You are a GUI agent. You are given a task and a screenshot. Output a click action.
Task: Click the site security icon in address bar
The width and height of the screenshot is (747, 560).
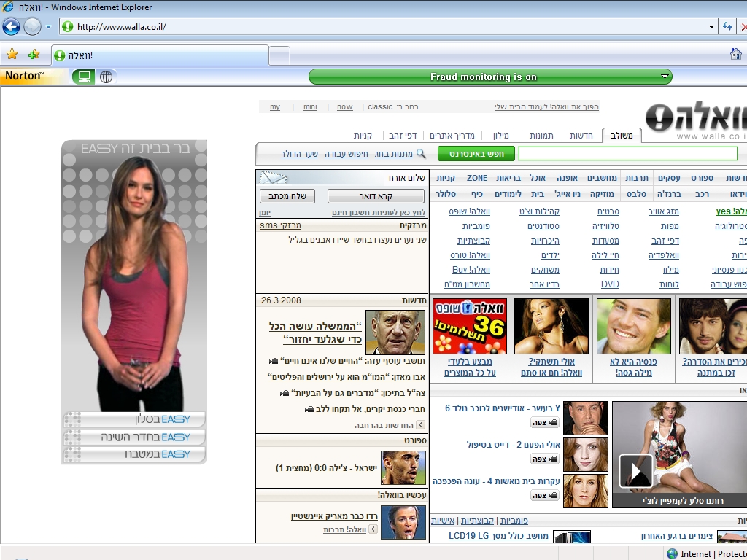pos(68,27)
